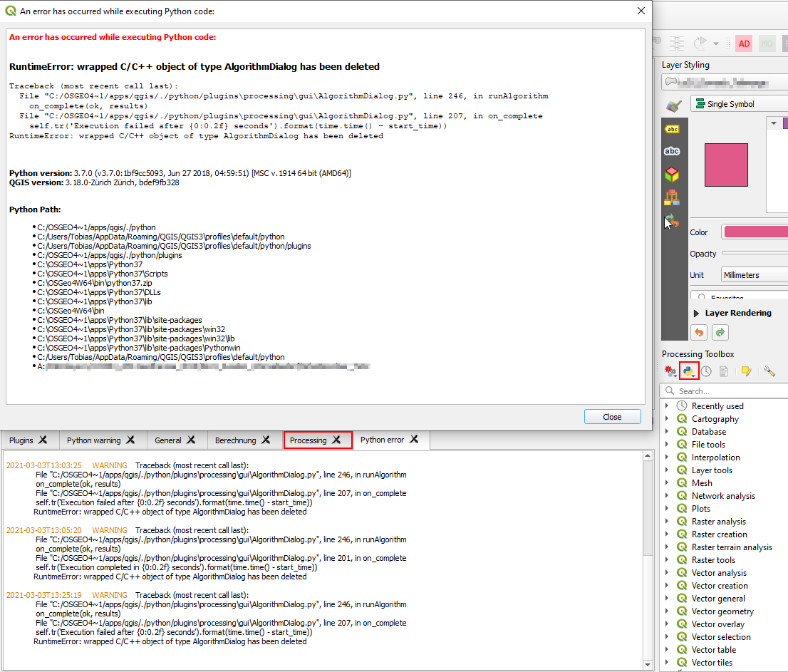788x672 pixels.
Task: Click the green Redo style button
Action: point(720,332)
